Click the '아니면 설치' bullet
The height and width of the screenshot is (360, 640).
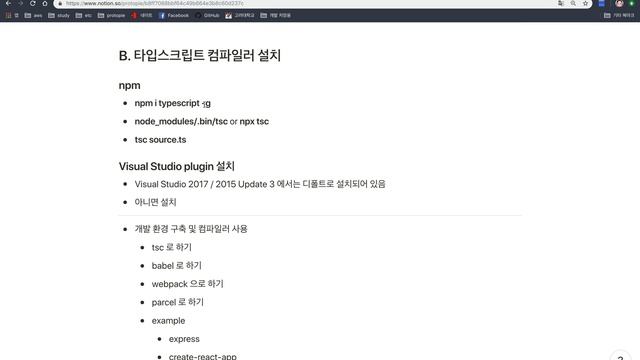(x=156, y=202)
